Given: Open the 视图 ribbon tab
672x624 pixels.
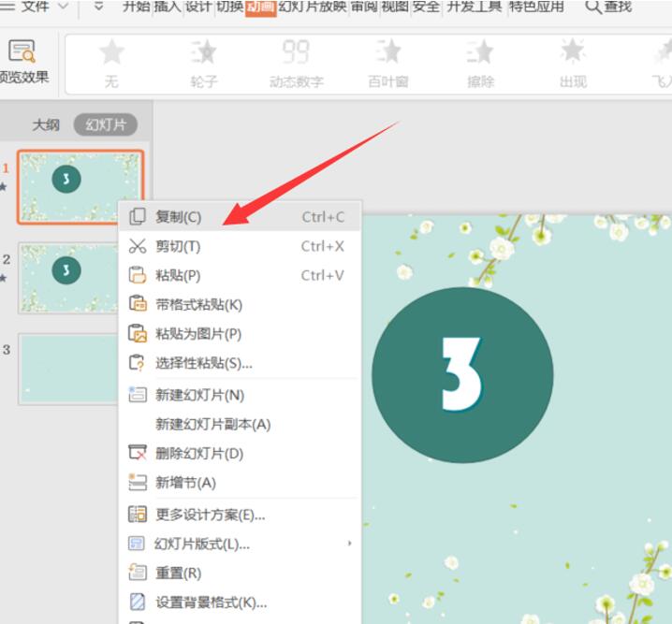Looking at the screenshot, I should click(x=395, y=7).
